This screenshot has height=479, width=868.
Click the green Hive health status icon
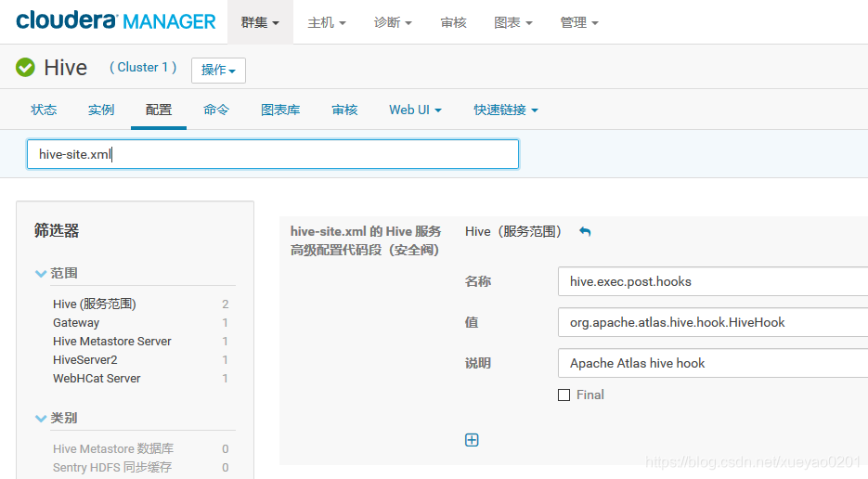(x=25, y=68)
